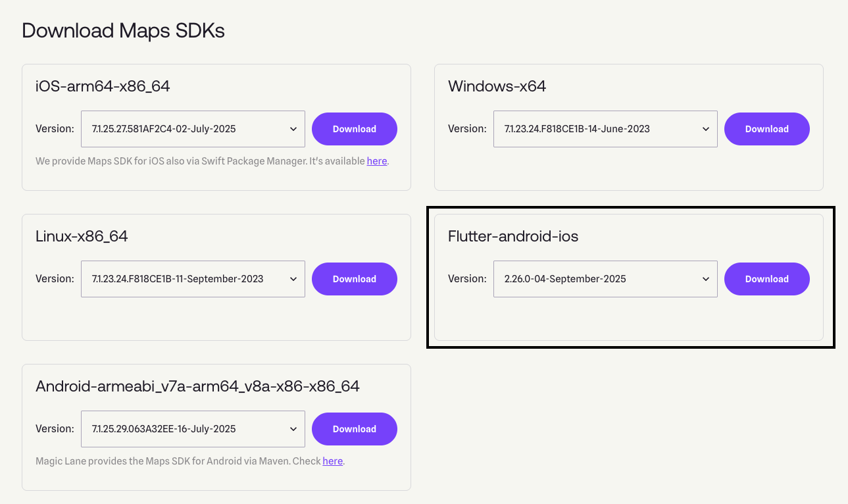This screenshot has width=848, height=504.
Task: Follow the Swift Package Manager 'here' link
Action: pyautogui.click(x=376, y=161)
